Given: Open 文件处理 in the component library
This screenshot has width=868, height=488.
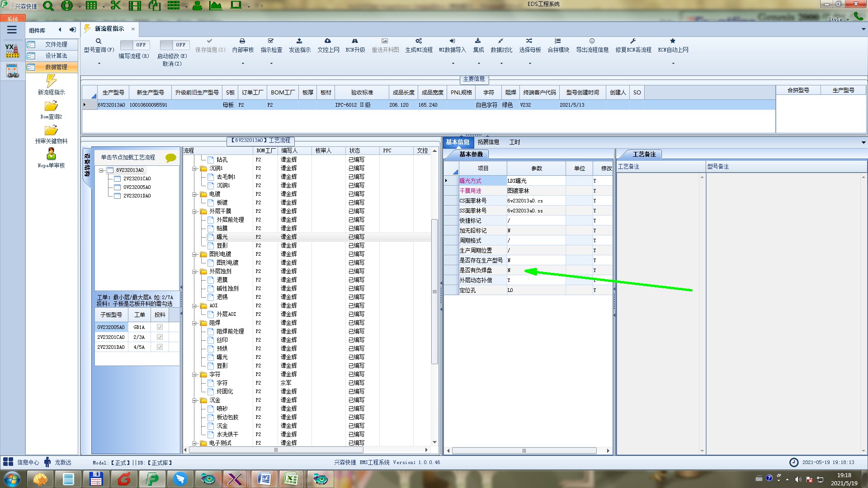Looking at the screenshot, I should click(56, 44).
